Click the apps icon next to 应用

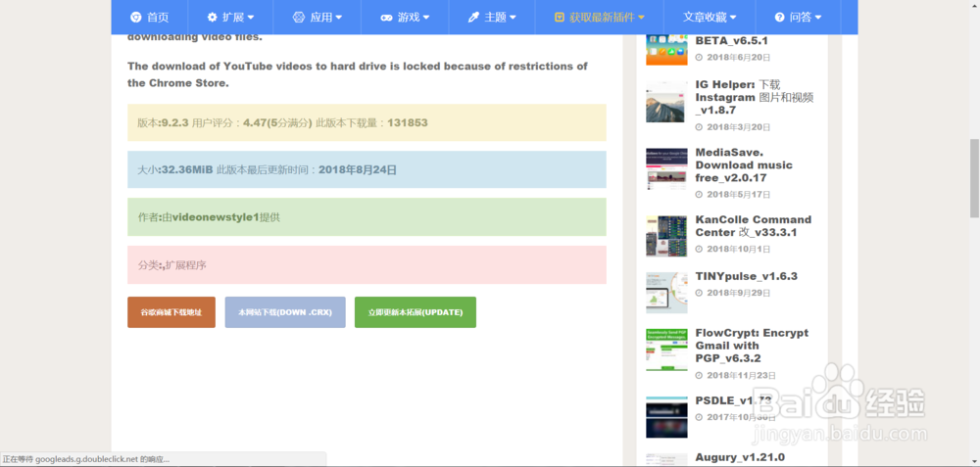click(x=299, y=17)
